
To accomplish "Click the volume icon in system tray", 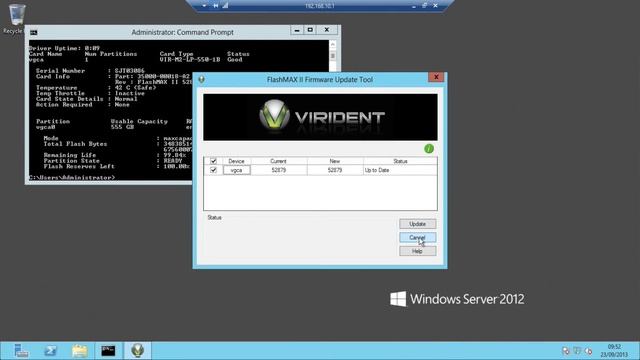I will 588,351.
